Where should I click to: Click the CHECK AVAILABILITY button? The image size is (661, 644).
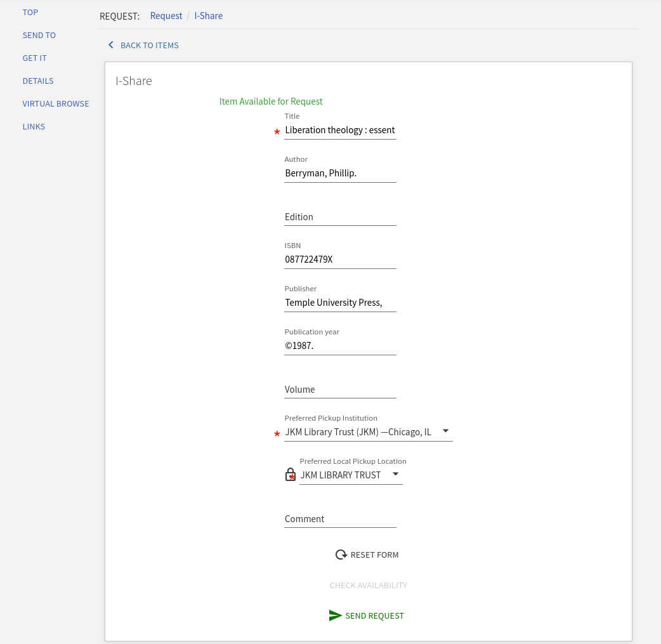click(368, 584)
